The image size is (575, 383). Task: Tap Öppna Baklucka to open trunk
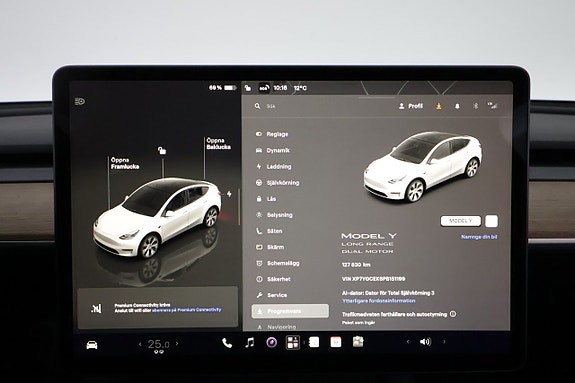219,143
